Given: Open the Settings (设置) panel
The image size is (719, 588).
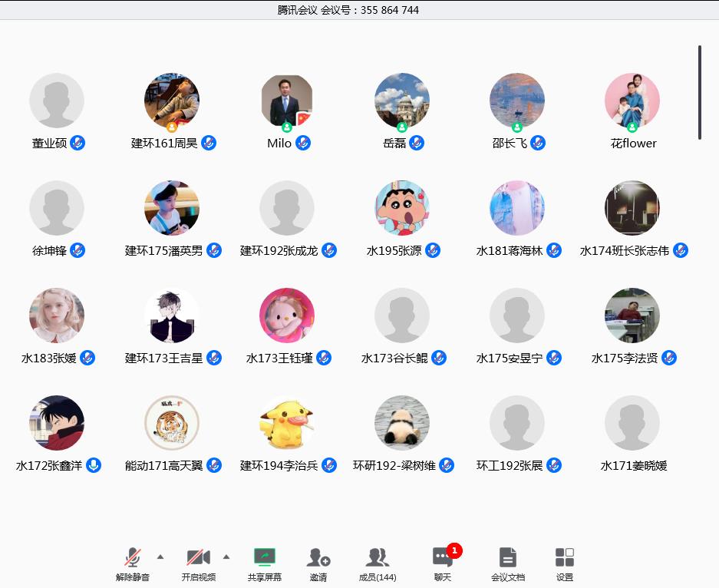Looking at the screenshot, I should [565, 558].
